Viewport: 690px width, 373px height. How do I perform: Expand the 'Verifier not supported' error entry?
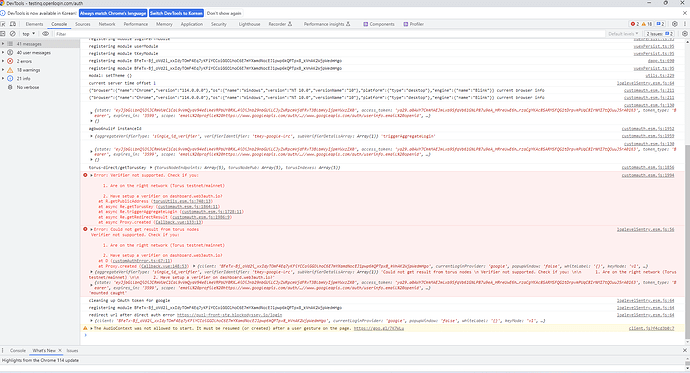[92, 175]
